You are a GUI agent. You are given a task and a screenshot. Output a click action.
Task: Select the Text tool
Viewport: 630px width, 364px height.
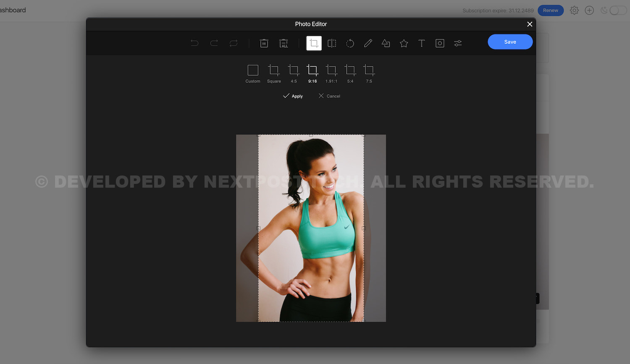pos(422,43)
